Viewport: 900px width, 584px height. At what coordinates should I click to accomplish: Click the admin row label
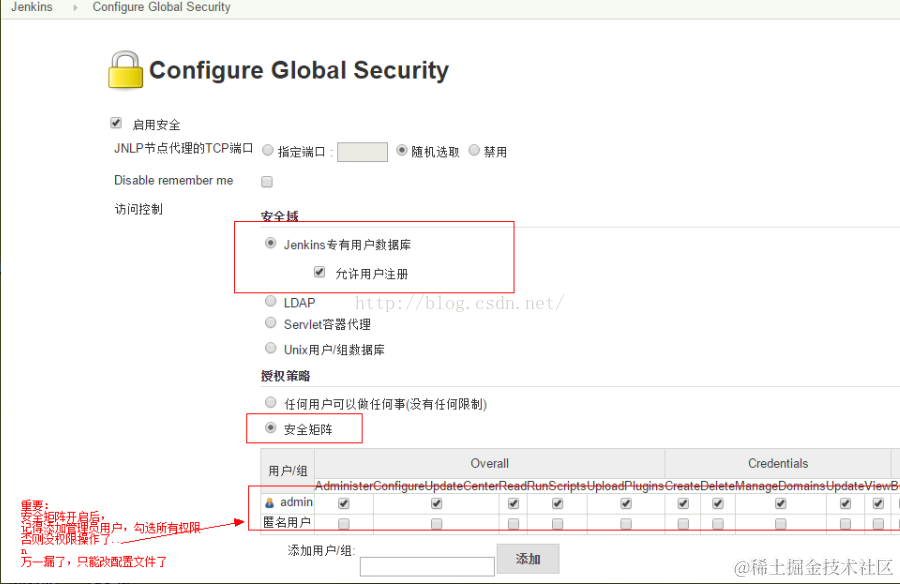(x=296, y=502)
